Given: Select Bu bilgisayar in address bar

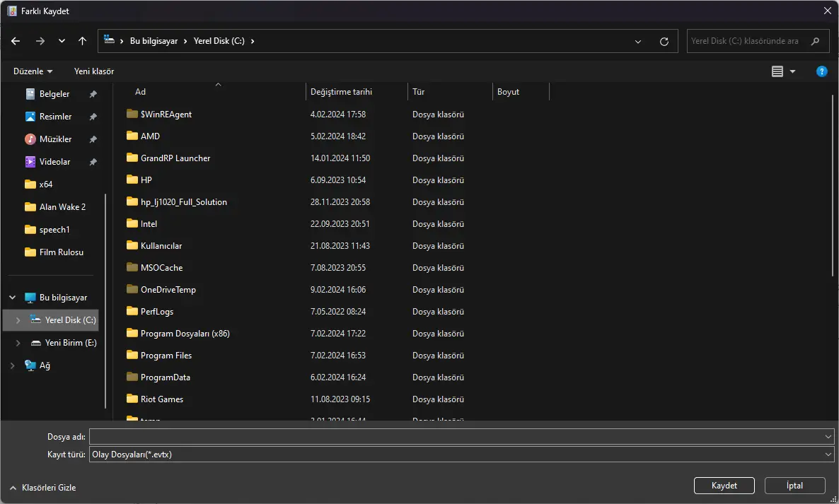Looking at the screenshot, I should pyautogui.click(x=154, y=41).
